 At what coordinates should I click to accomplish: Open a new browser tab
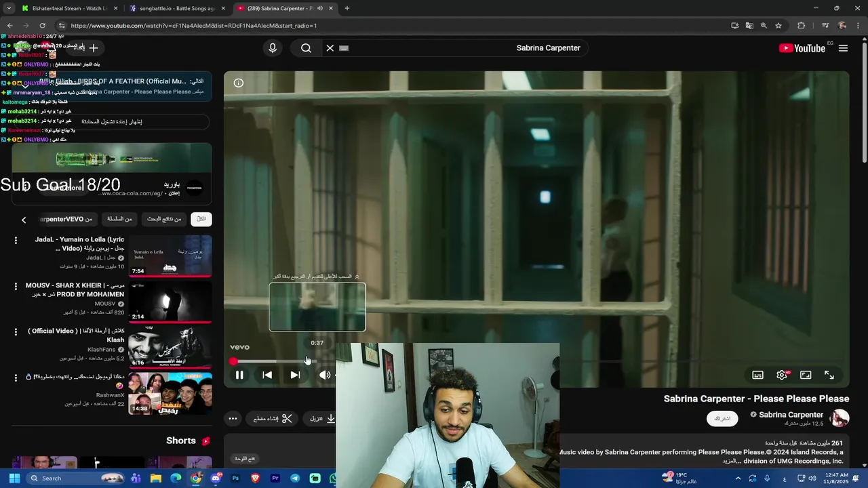pos(347,8)
